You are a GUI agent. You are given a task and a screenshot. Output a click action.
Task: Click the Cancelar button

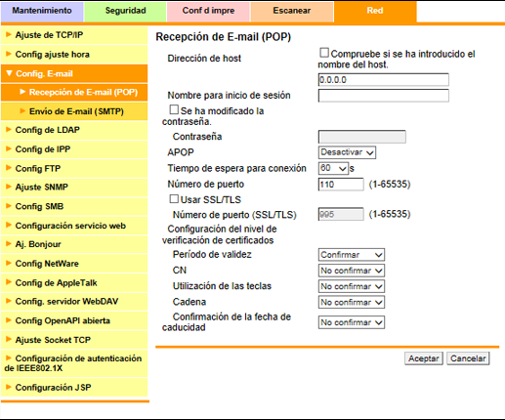click(468, 358)
